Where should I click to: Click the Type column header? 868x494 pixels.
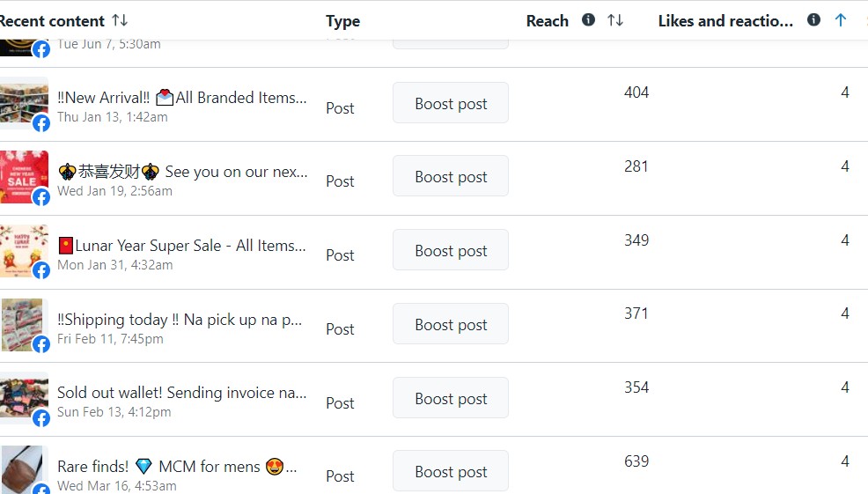tap(342, 21)
